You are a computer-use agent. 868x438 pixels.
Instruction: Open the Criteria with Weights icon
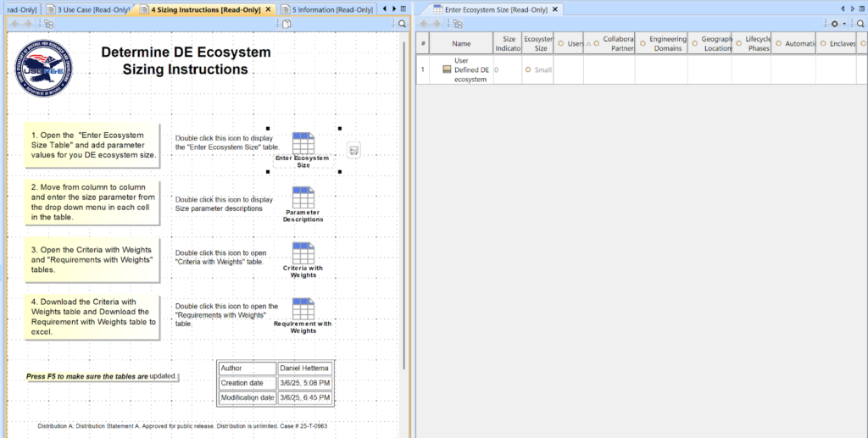point(303,252)
